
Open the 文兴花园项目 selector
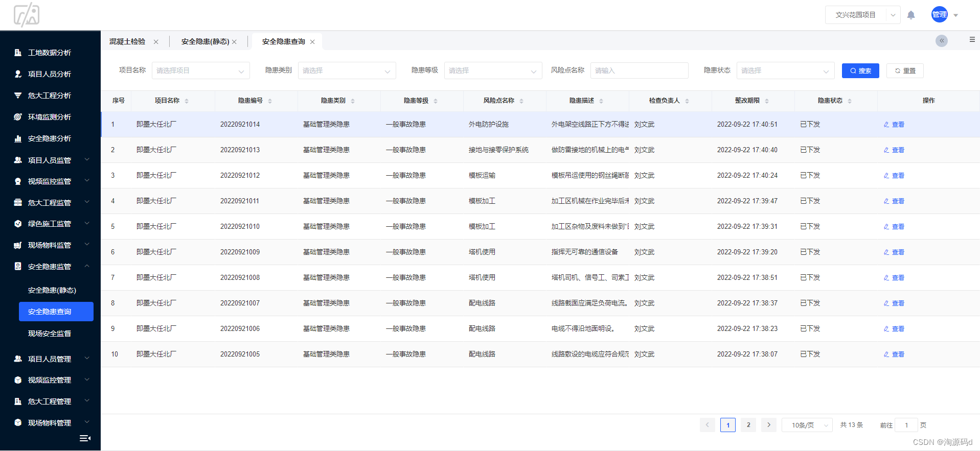[863, 15]
